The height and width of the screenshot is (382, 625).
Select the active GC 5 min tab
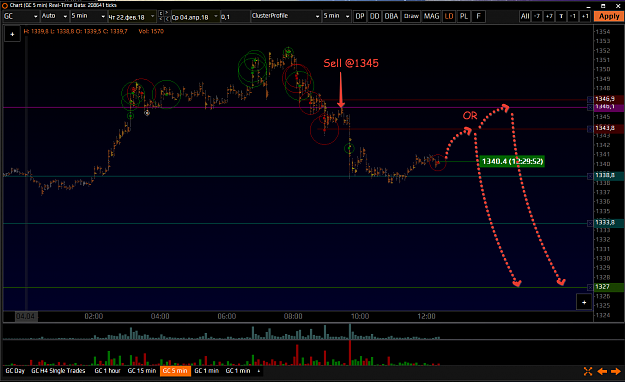click(x=175, y=371)
